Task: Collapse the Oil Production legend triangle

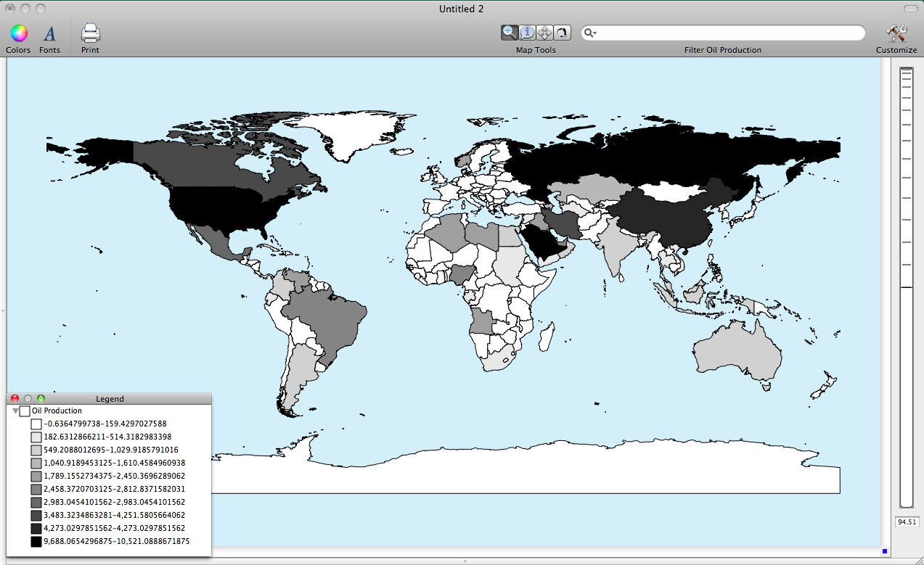Action: coord(15,411)
